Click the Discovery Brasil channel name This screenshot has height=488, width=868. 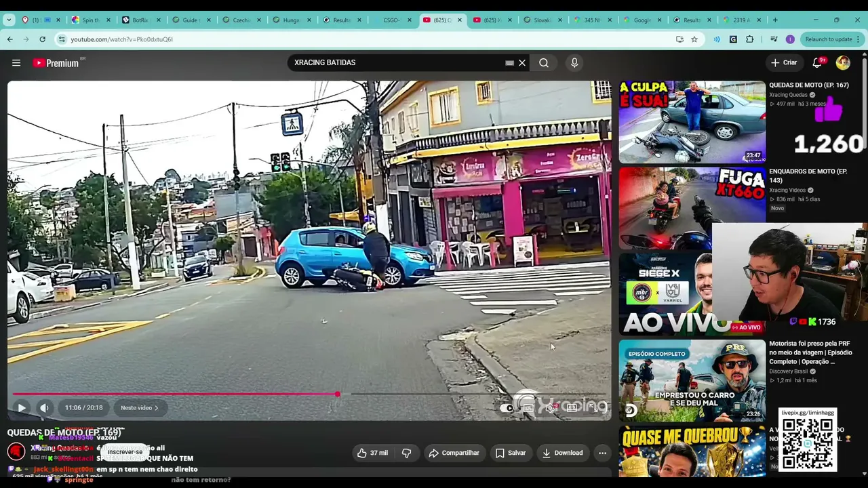click(789, 371)
